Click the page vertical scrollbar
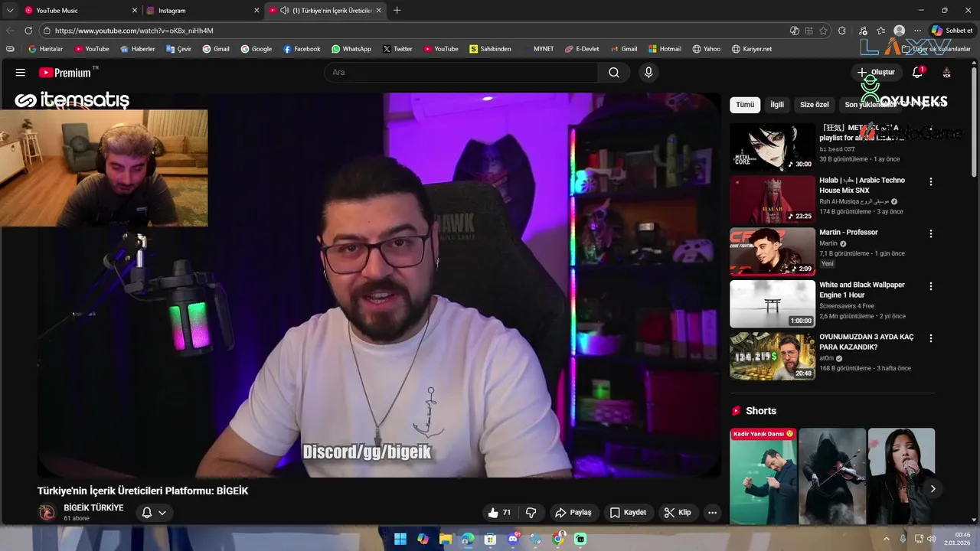This screenshot has width=980, height=551. [975, 122]
